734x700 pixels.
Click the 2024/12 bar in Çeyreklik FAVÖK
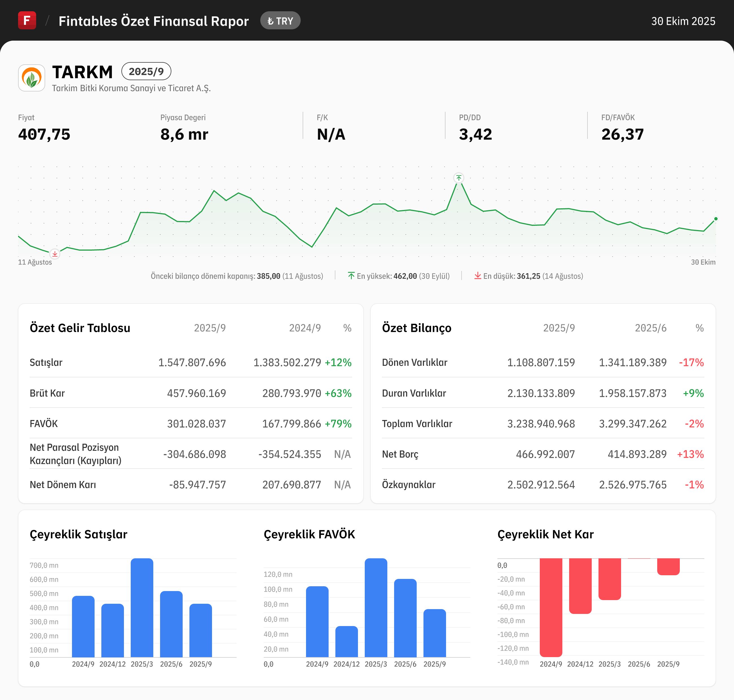(x=346, y=641)
